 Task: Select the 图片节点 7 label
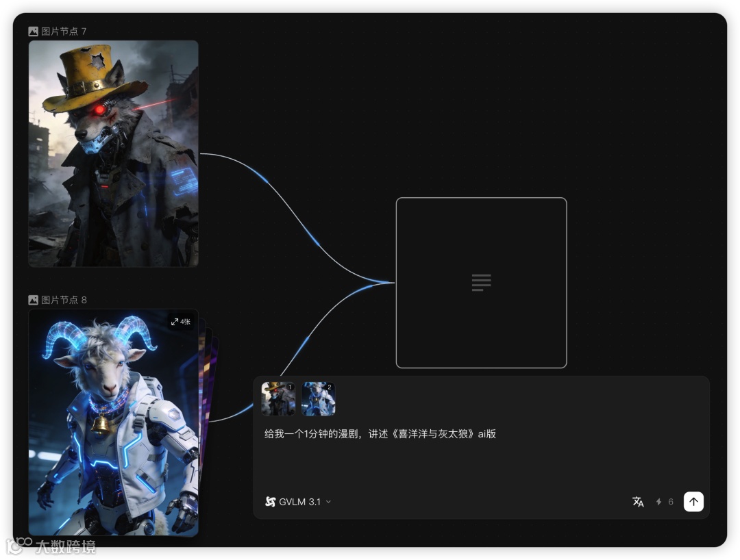click(x=64, y=31)
